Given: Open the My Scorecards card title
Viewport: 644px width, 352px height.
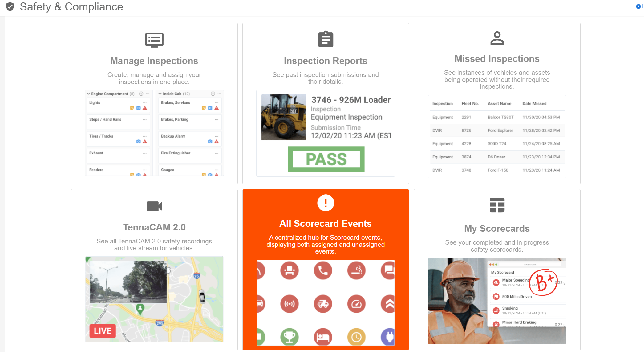Looking at the screenshot, I should pos(497,229).
